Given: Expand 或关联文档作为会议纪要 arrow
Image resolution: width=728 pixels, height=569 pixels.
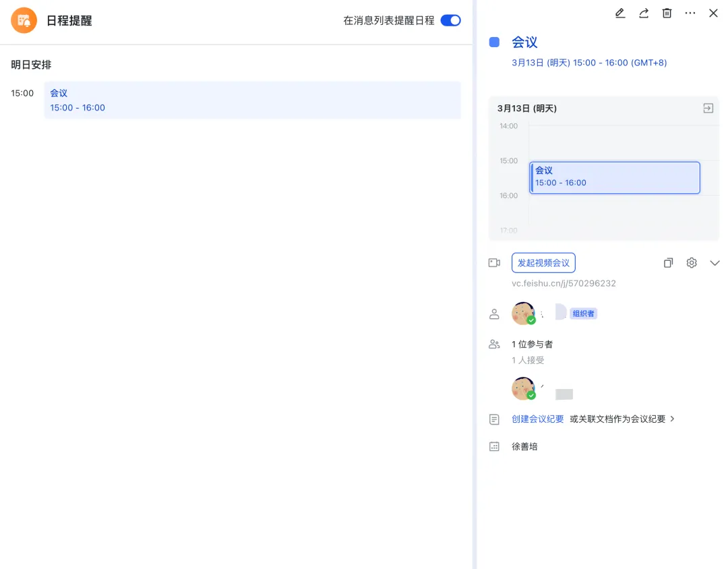Looking at the screenshot, I should coord(672,419).
